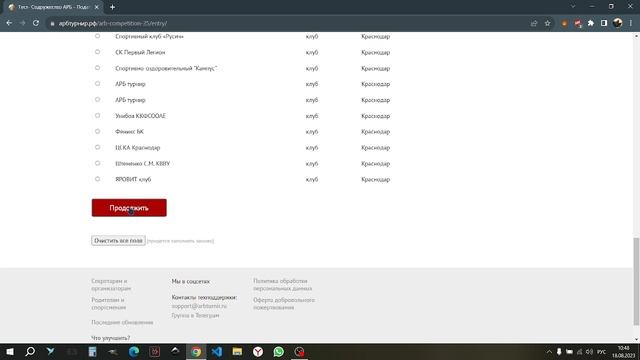Screen dimensions: 640x360
Task: Switch the РУС keyboard language indicator
Action: coord(602,352)
